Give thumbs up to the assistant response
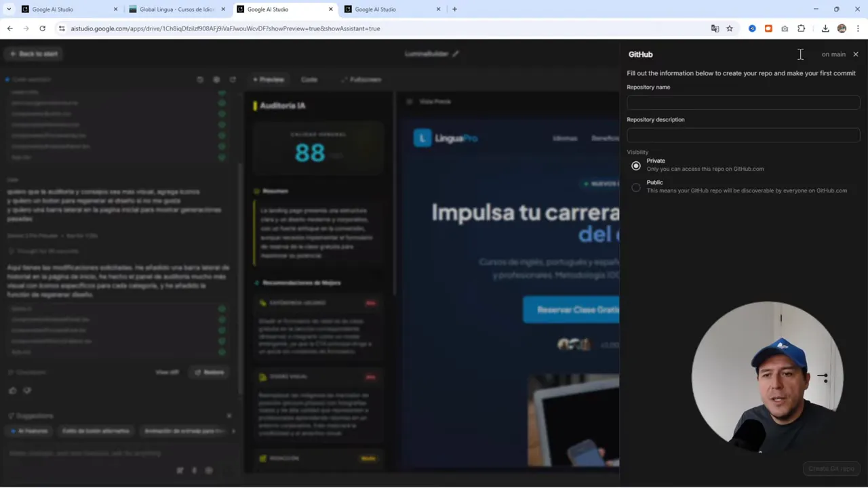Screen dimensions: 868x488 [12, 390]
